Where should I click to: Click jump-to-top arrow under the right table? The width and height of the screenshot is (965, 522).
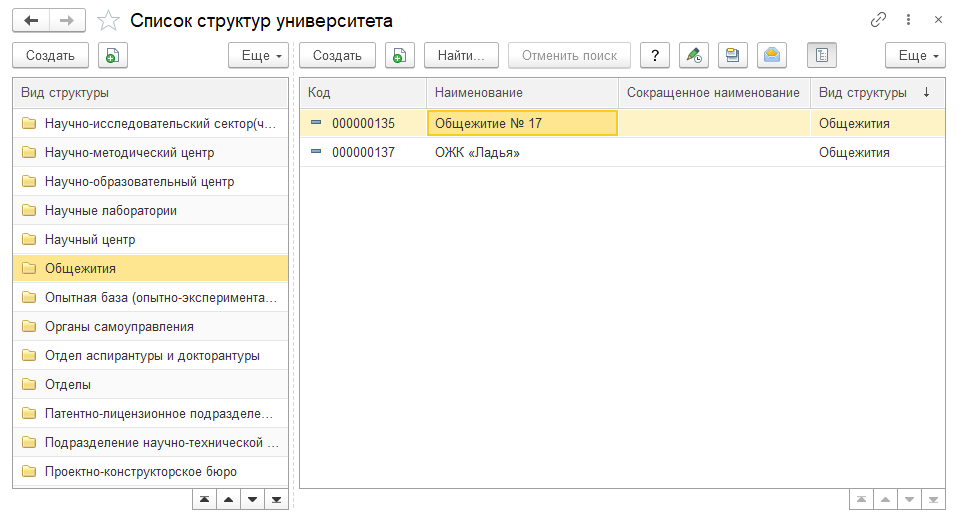(862, 499)
